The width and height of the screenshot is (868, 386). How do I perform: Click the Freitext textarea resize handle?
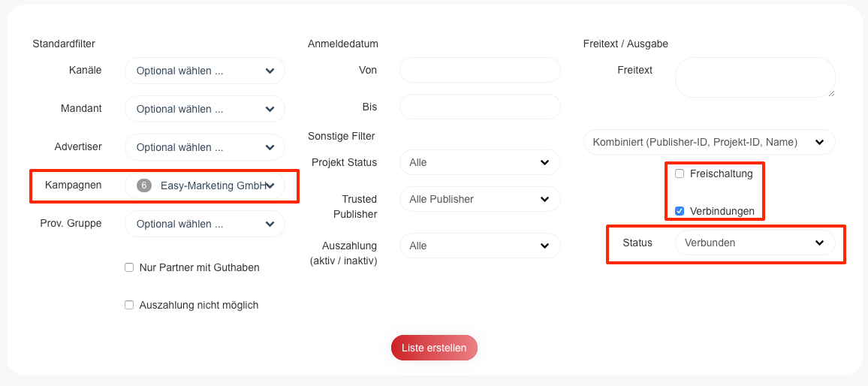(x=831, y=93)
